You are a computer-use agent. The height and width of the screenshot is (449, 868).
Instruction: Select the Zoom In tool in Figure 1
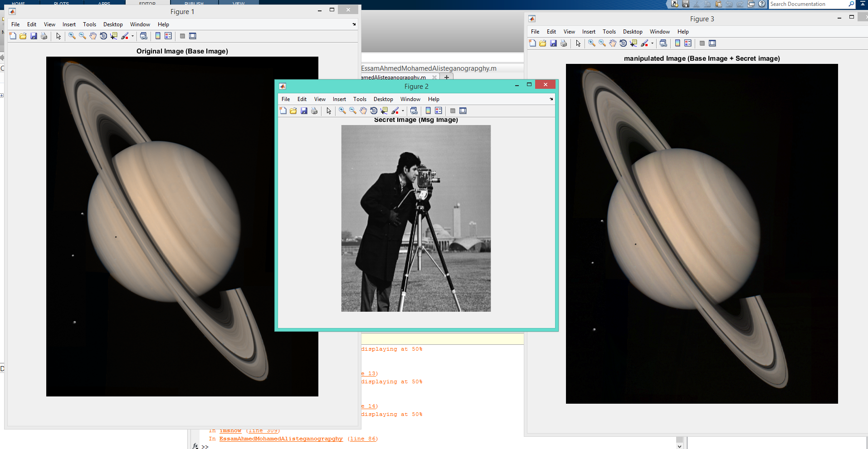(x=72, y=36)
